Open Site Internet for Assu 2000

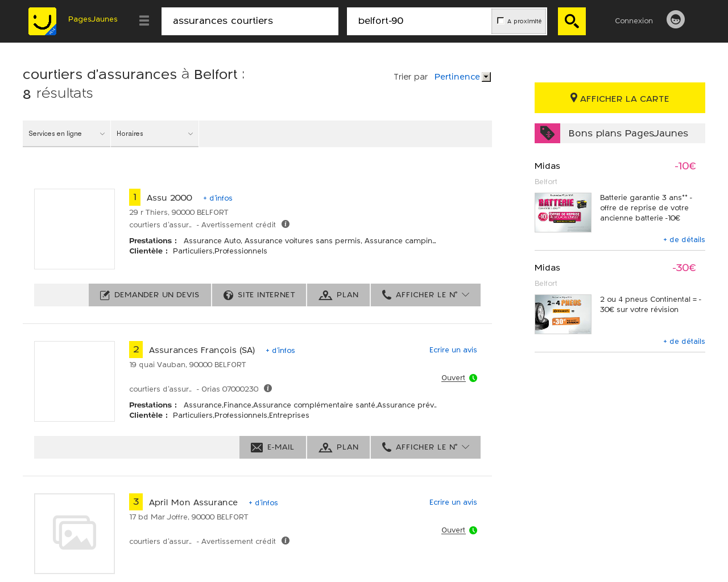click(x=259, y=295)
